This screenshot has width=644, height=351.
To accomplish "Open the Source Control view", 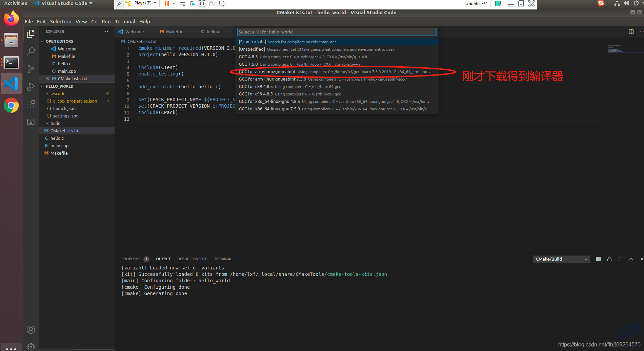I will click(x=31, y=69).
